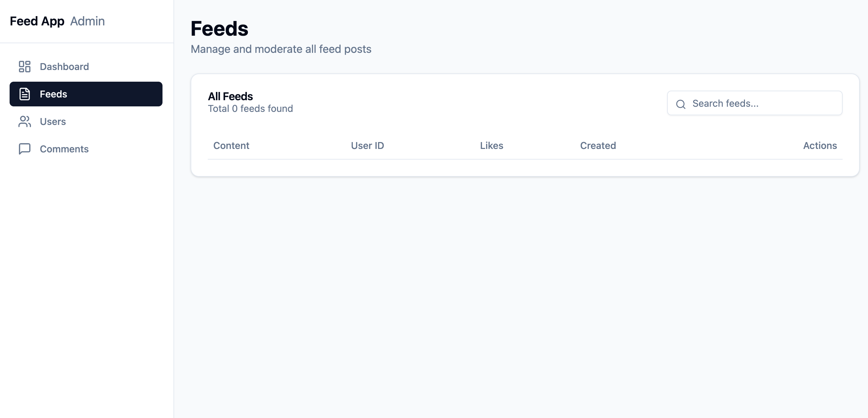Click the All Feeds card title
Viewport: 868px width, 418px height.
(230, 96)
